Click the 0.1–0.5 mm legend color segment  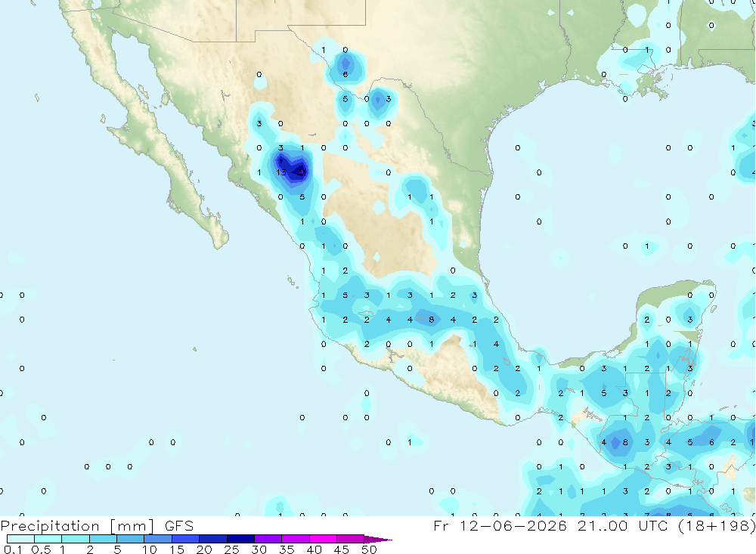click(20, 539)
